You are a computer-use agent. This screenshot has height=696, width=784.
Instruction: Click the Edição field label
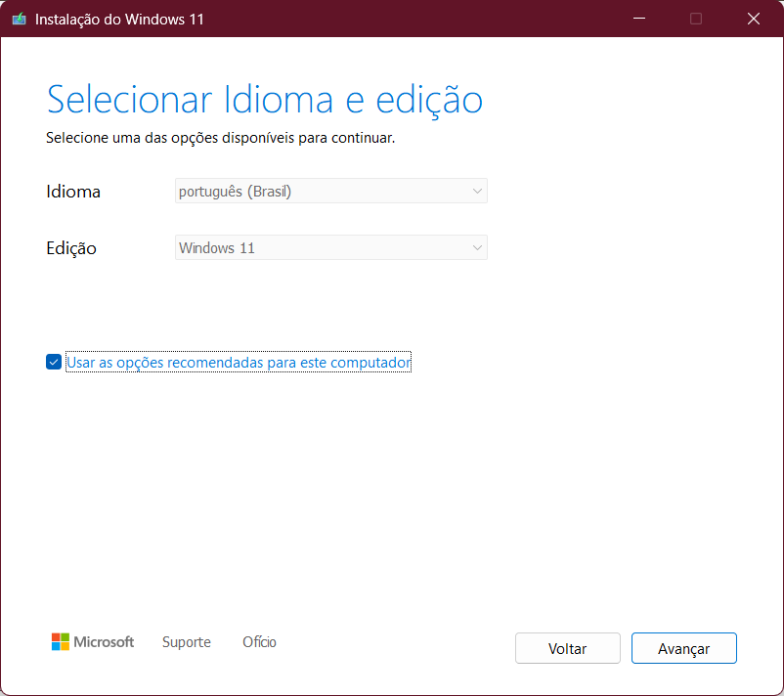(x=70, y=247)
